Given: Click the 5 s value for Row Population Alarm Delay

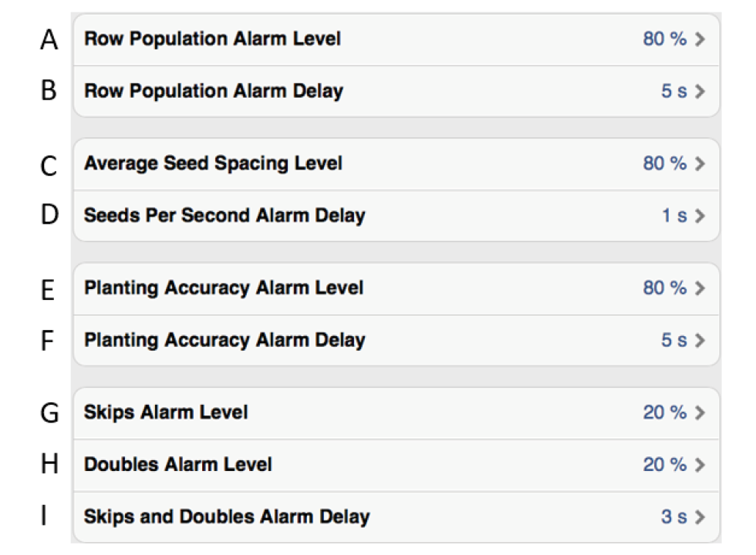Looking at the screenshot, I should click(x=673, y=91).
